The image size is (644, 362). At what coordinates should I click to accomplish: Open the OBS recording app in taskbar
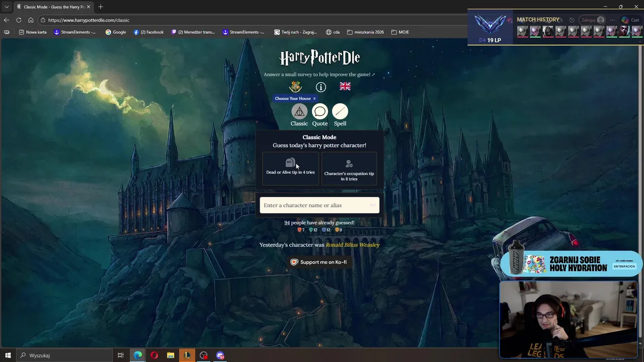click(204, 355)
